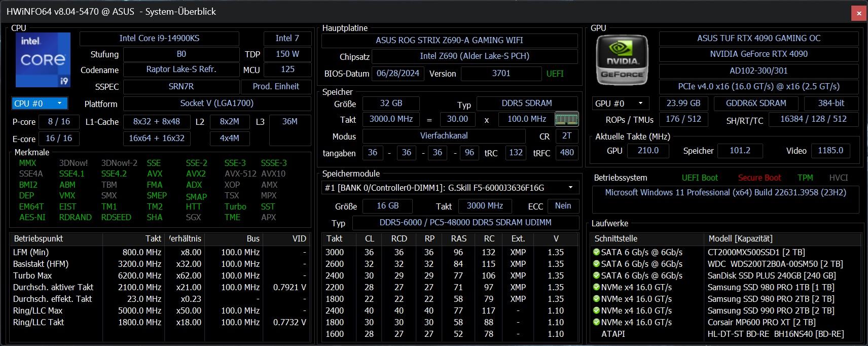Click the UEFI Boot label
The height and width of the screenshot is (346, 868).
[700, 178]
